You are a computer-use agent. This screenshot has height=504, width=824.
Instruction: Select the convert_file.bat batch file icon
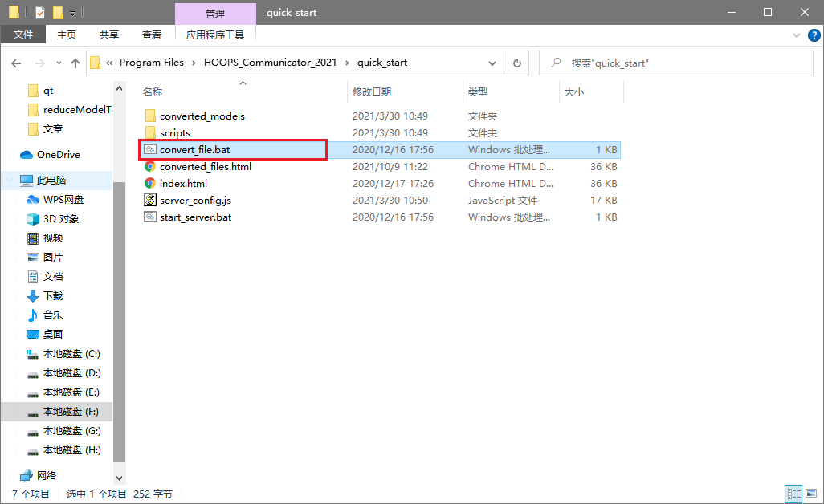coord(150,149)
